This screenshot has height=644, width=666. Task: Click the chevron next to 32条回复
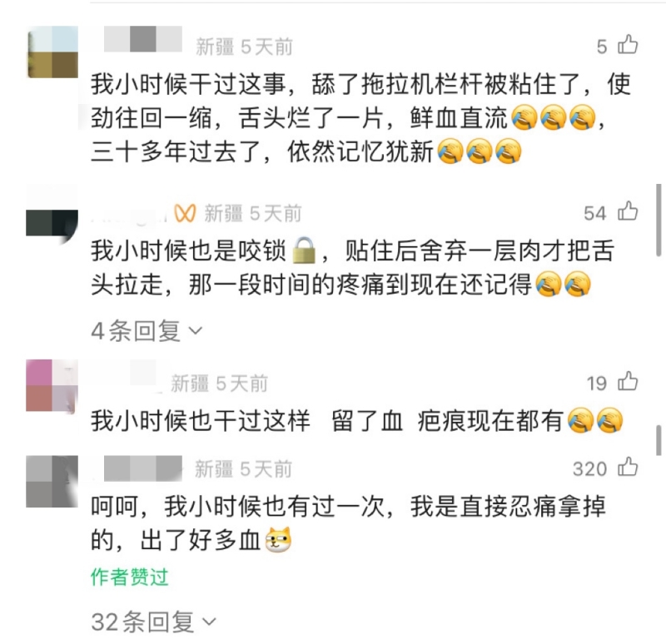tap(209, 622)
